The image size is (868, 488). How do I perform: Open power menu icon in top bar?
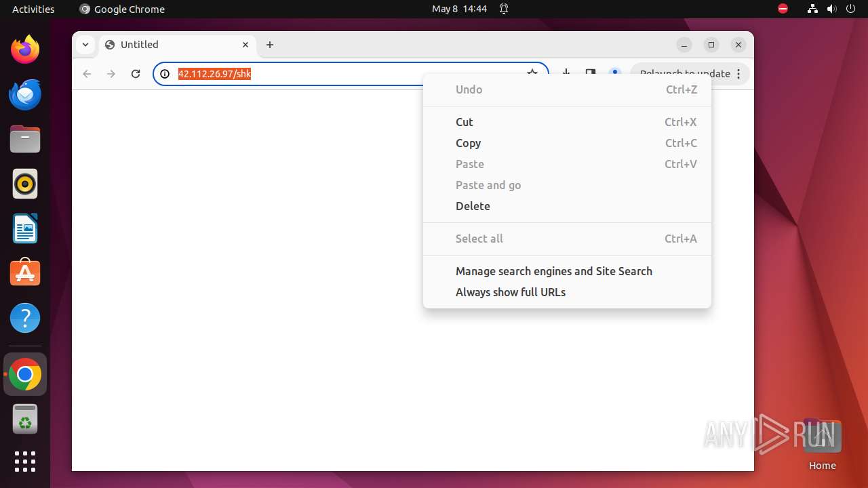click(x=851, y=9)
